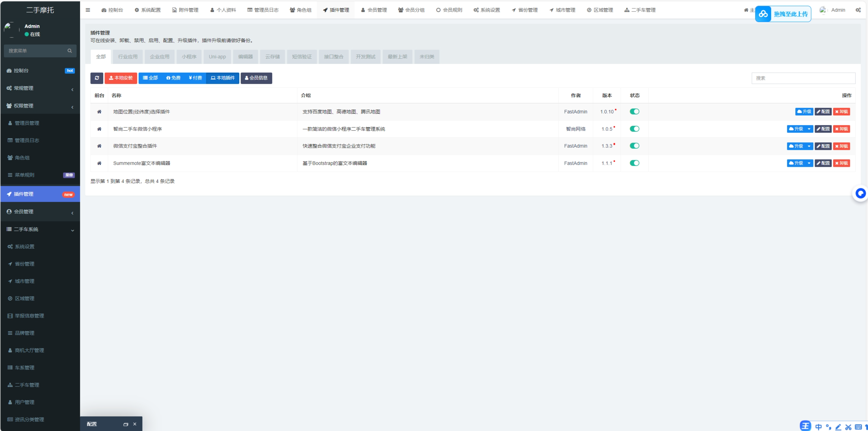Image resolution: width=868 pixels, height=431 pixels.
Task: Switch to 小程序 category tab
Action: 189,57
